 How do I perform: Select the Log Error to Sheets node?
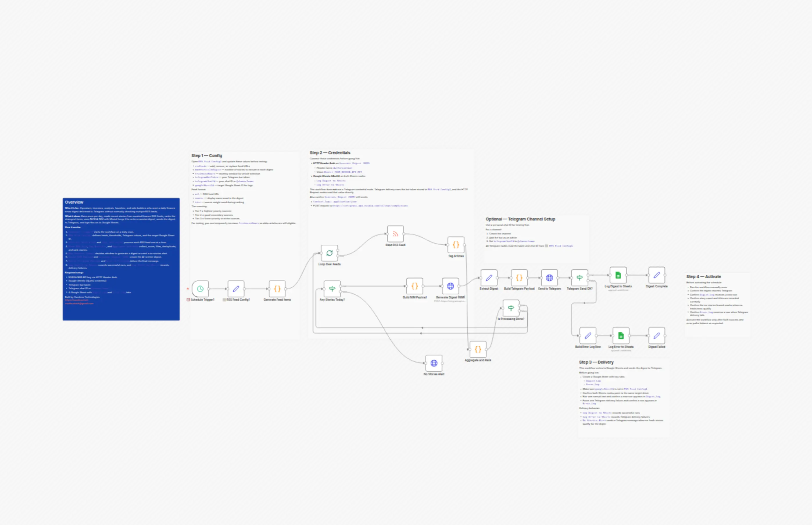pyautogui.click(x=621, y=336)
